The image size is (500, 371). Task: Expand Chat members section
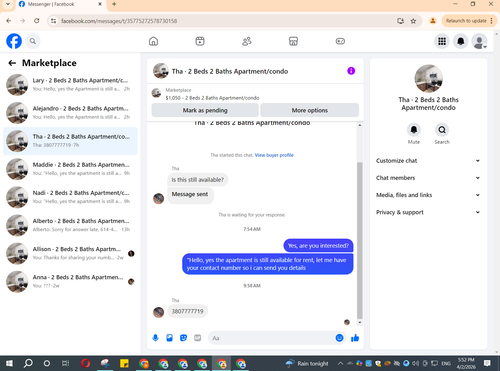(428, 178)
